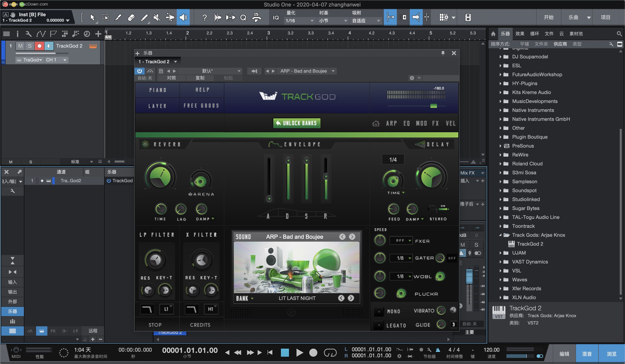This screenshot has height=364, width=625.
Task: Click the automation curve icon
Action: [41, 34]
